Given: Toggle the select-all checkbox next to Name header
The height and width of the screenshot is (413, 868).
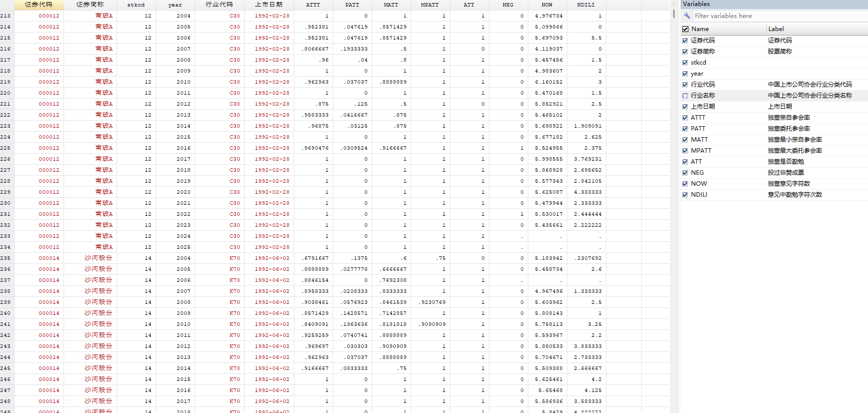Looking at the screenshot, I should (x=685, y=29).
